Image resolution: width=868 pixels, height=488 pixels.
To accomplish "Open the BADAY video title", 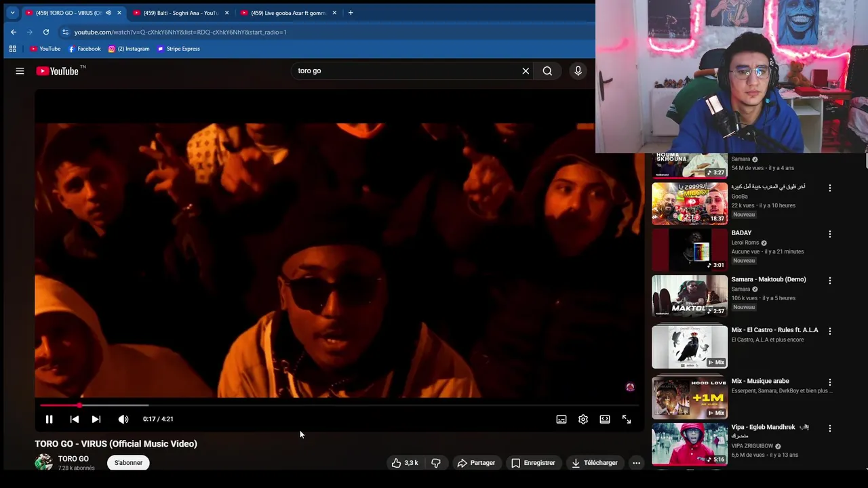I will pyautogui.click(x=741, y=232).
